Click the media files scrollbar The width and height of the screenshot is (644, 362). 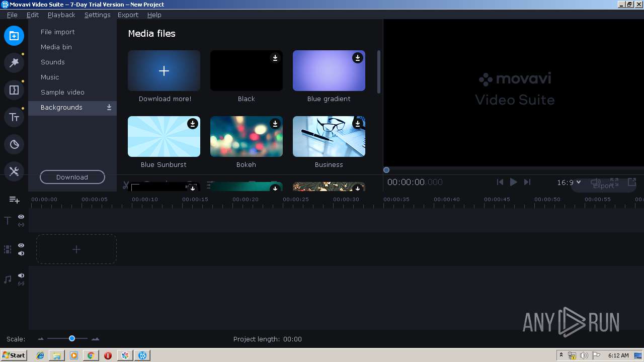tap(378, 71)
